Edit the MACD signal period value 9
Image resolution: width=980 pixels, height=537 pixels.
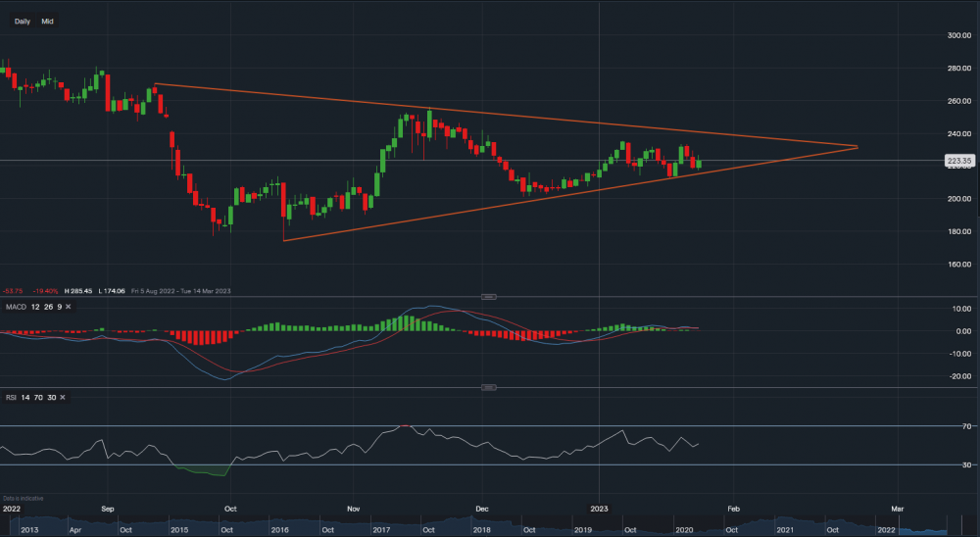[59, 307]
